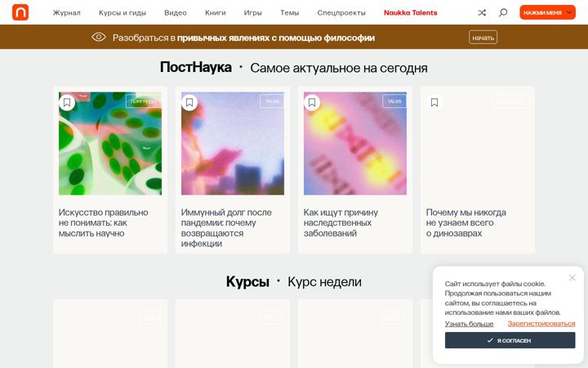Open the Журнал menu item
This screenshot has height=368, width=588.
(66, 13)
